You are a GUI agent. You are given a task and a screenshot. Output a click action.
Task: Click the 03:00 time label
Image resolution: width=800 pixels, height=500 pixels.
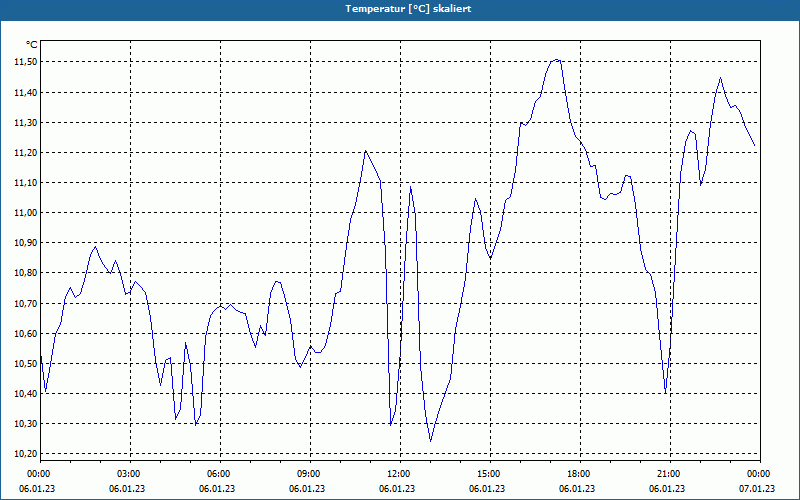[x=130, y=474]
